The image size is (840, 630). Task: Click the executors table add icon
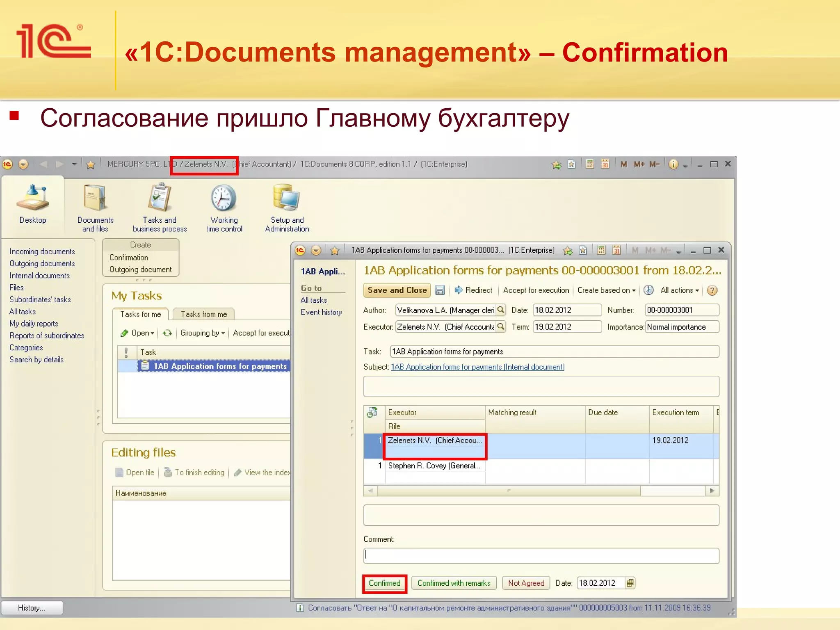[x=372, y=412]
